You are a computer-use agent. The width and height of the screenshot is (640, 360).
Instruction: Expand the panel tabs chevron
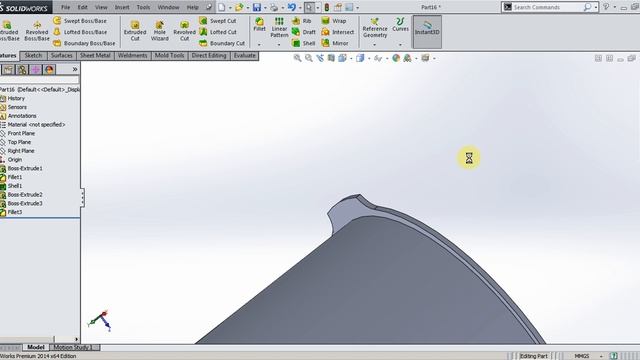75,69
